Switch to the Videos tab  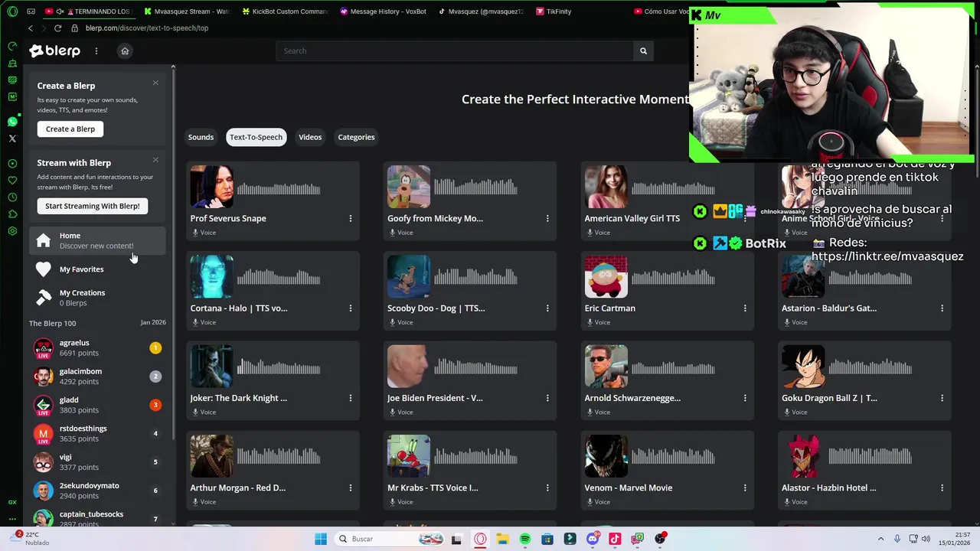[310, 137]
